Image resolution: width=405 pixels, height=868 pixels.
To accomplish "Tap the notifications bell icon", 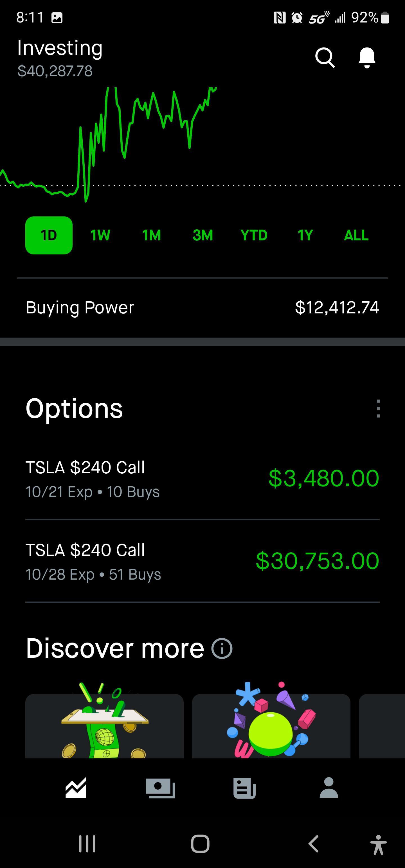I will click(366, 58).
